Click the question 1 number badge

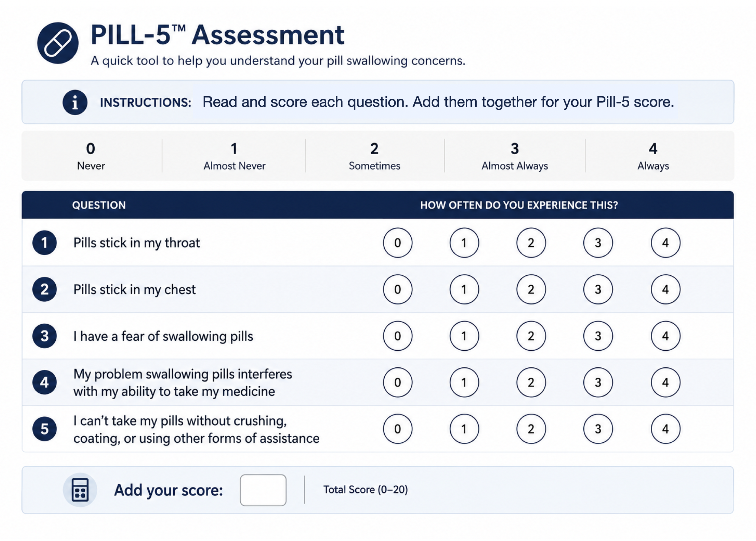(x=45, y=243)
